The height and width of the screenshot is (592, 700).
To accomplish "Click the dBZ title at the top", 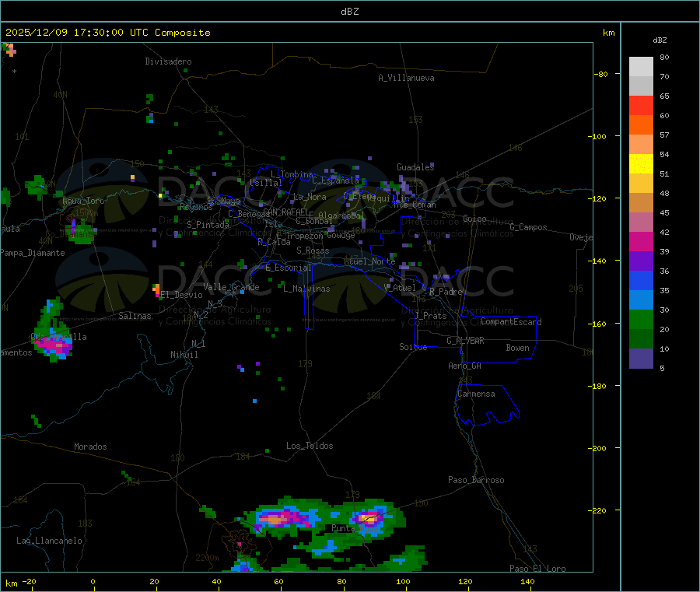I will [x=349, y=12].
